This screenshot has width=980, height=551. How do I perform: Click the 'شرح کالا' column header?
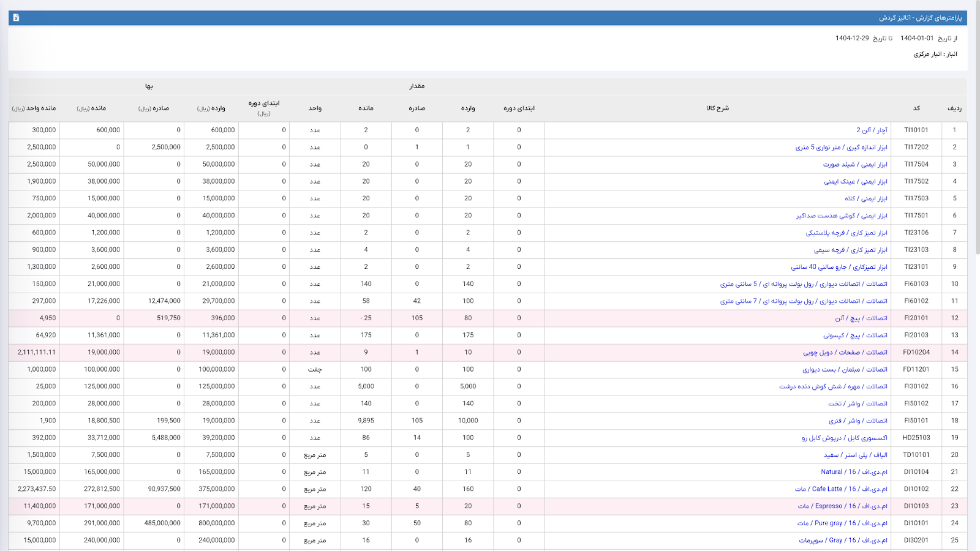(x=717, y=108)
